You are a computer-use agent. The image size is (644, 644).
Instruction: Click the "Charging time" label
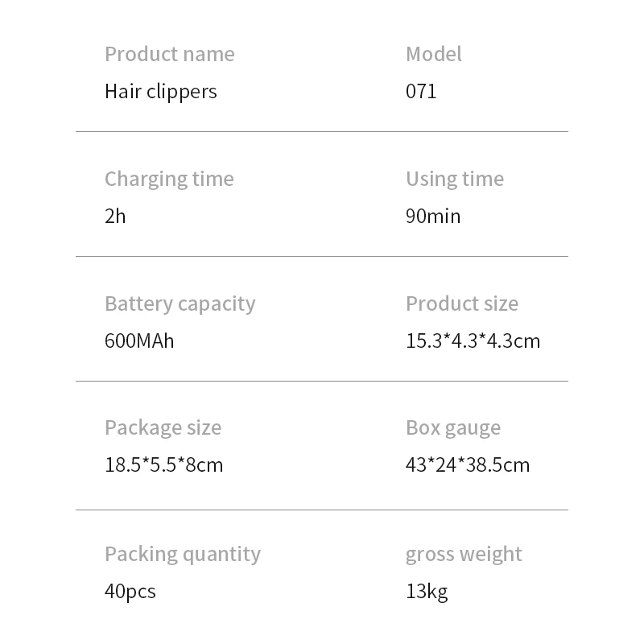pos(169,179)
